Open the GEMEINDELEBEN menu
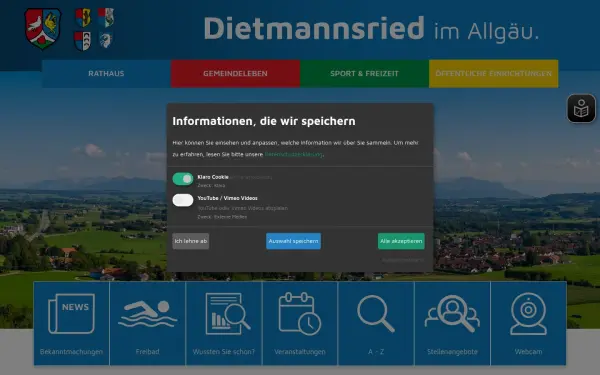 pyautogui.click(x=235, y=73)
